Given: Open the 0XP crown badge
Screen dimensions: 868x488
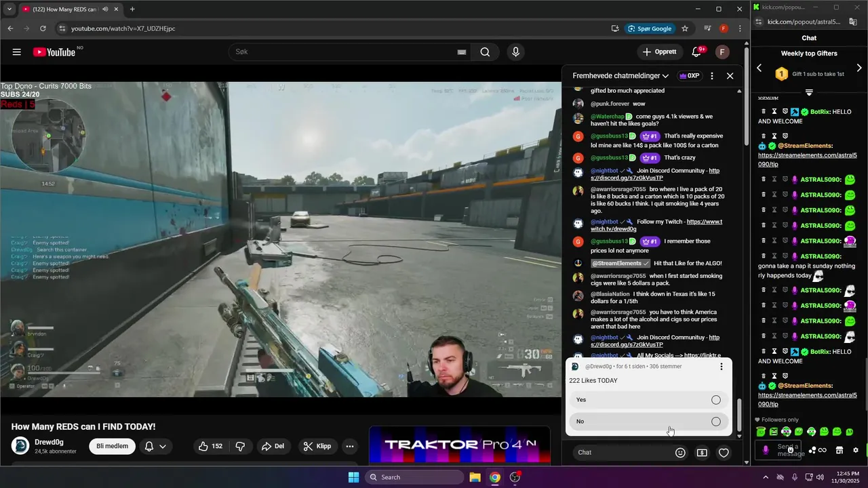Looking at the screenshot, I should [689, 76].
